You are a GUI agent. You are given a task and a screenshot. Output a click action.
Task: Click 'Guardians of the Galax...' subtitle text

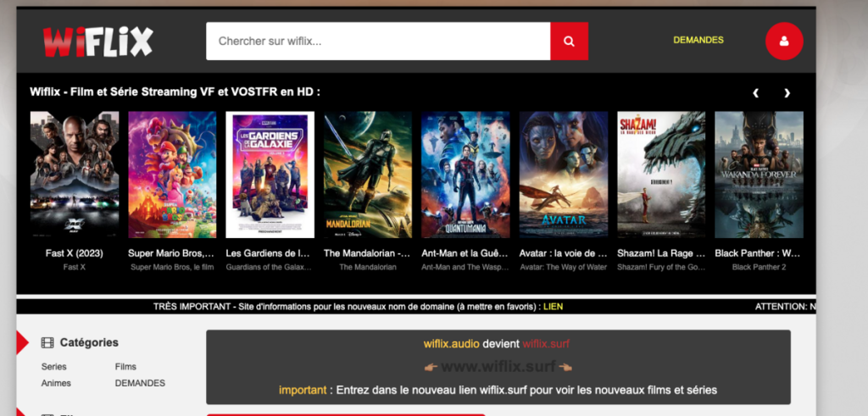tap(269, 267)
